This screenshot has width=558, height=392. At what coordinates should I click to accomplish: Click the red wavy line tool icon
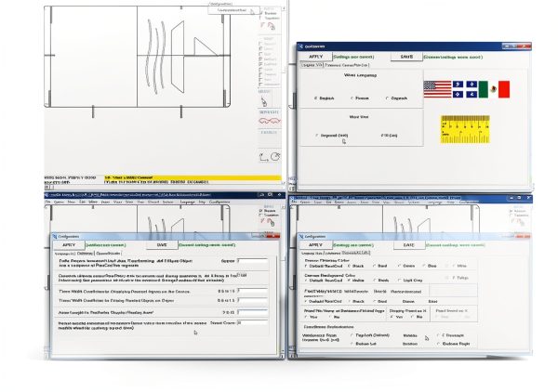click(x=270, y=121)
